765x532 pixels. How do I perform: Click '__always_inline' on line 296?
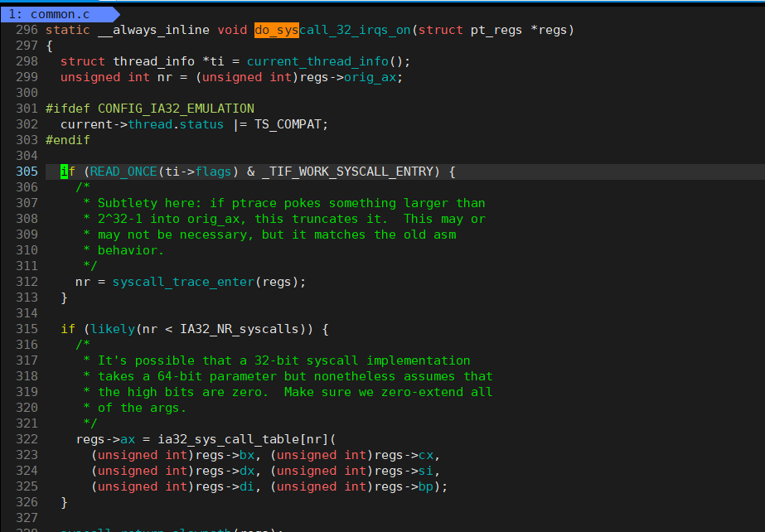[x=153, y=30]
